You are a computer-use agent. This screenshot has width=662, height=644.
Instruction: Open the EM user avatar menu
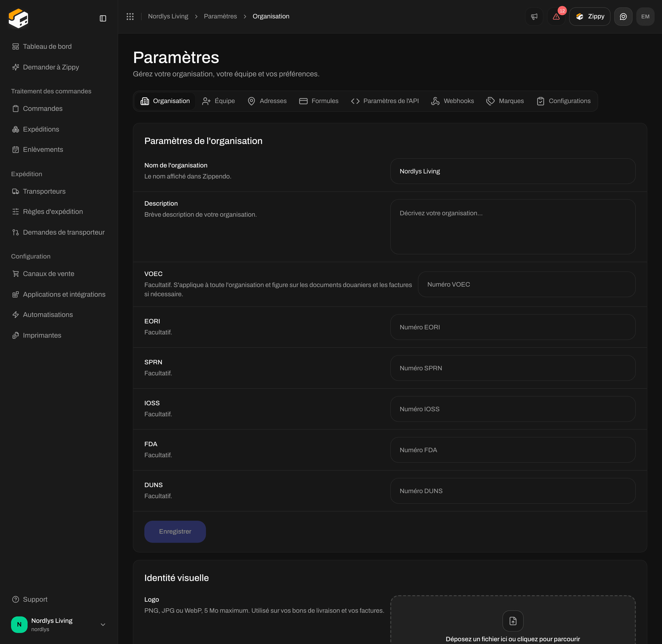645,17
